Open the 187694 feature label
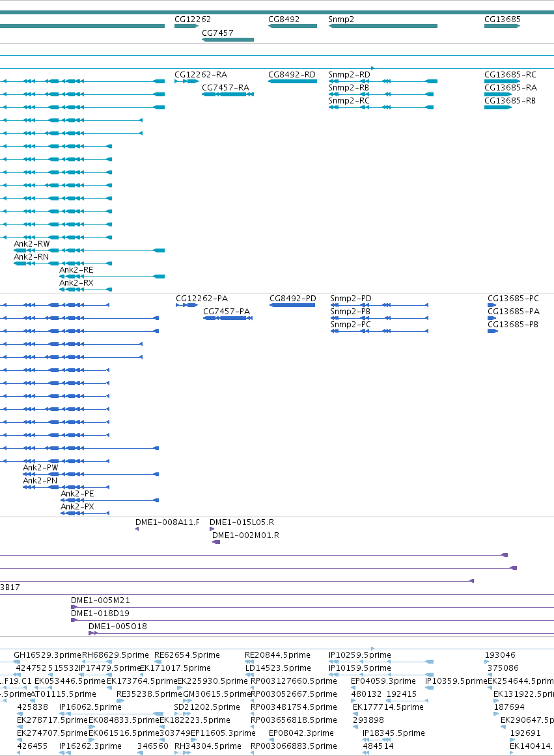 [x=509, y=707]
